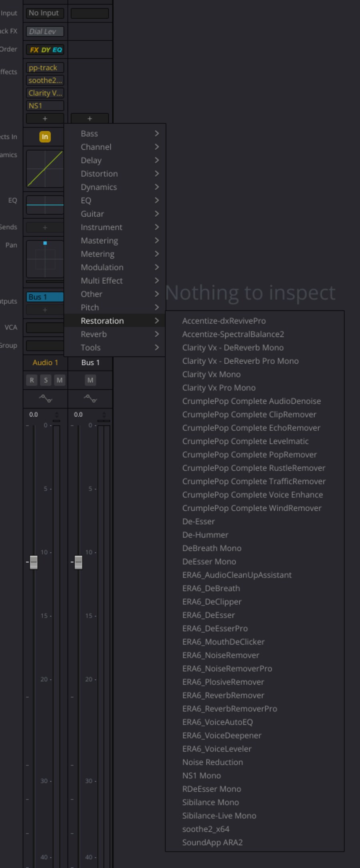Choose CrumplePop Complete EchoRemover
The height and width of the screenshot is (868, 360).
click(255, 428)
